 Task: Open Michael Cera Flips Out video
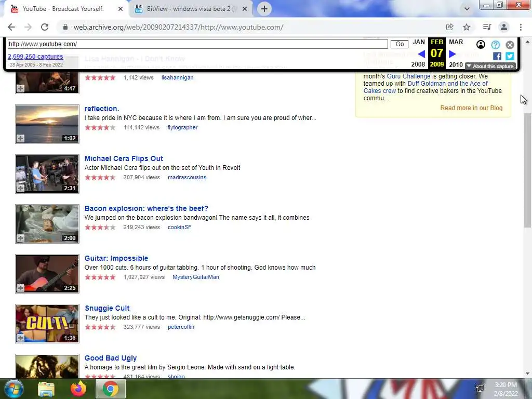pos(124,158)
